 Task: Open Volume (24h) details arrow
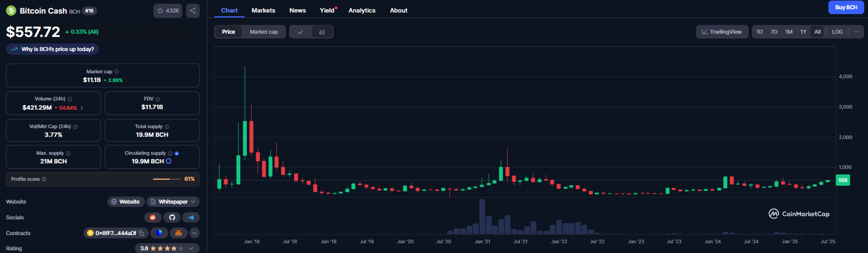tap(82, 108)
